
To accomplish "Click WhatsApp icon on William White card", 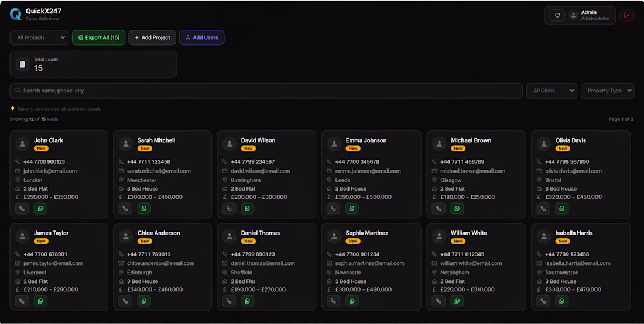I will [457, 301].
